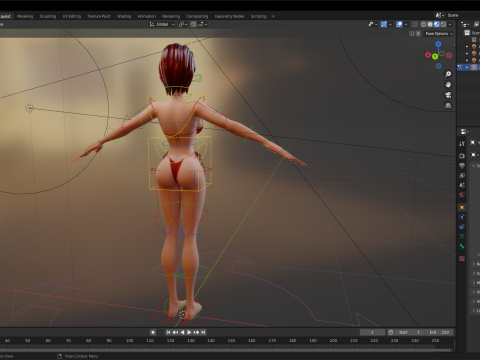Toggle the snap magnet button
This screenshot has width=480, height=360.
pyautogui.click(x=193, y=24)
